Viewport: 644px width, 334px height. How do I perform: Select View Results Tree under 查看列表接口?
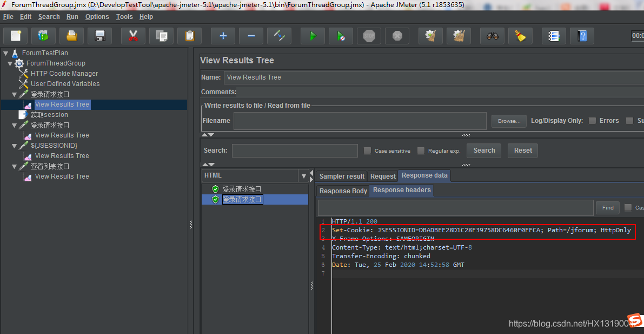[x=62, y=176]
